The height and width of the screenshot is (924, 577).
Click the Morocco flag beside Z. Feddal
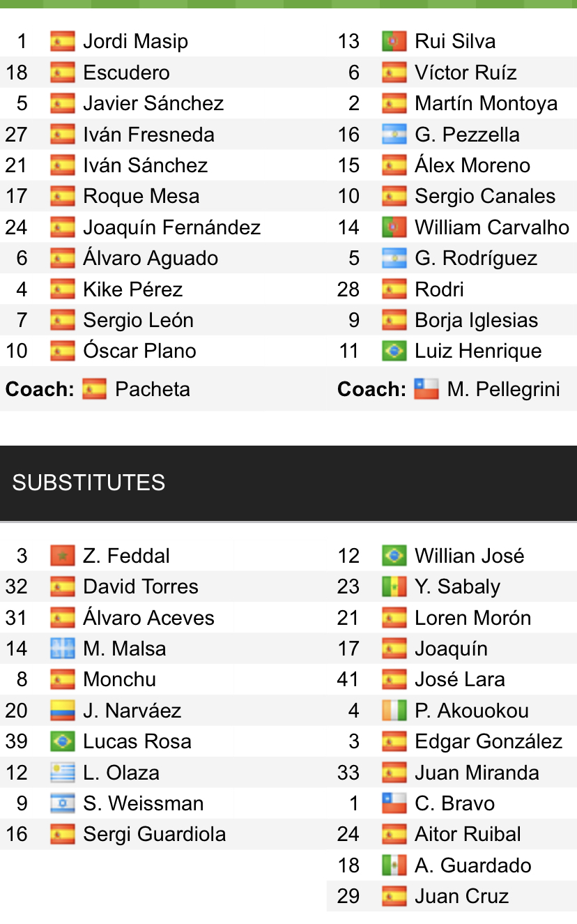(x=63, y=556)
